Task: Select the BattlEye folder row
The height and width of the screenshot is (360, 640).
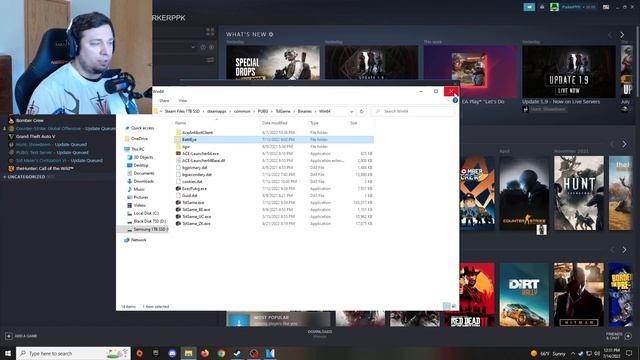Action: (x=273, y=140)
